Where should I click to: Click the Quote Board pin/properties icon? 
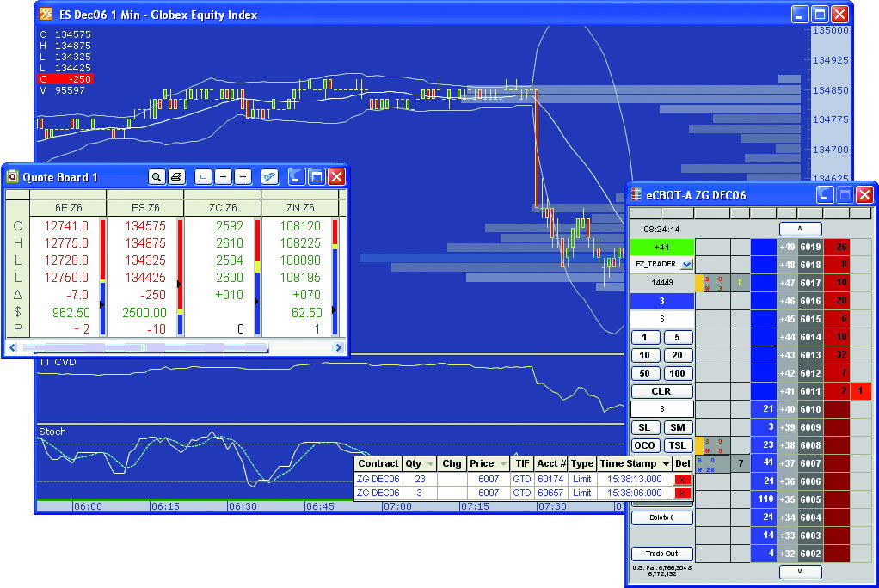(x=270, y=177)
